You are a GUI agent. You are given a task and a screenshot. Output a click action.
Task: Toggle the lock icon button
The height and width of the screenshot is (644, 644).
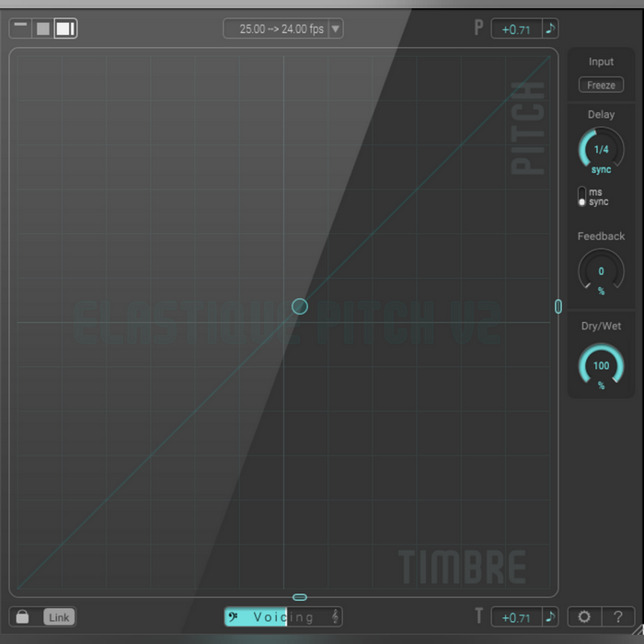point(23,617)
